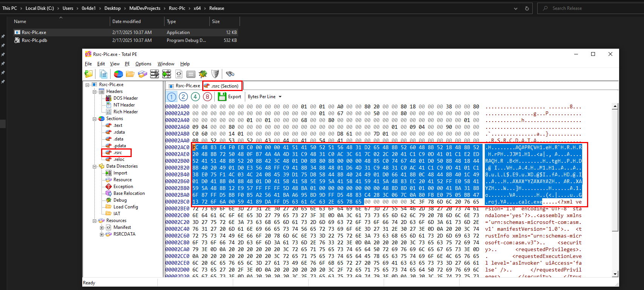Screen dimensions: 644x290
Task: Click the hex view vertical scrollbar thumb
Action: [615, 170]
